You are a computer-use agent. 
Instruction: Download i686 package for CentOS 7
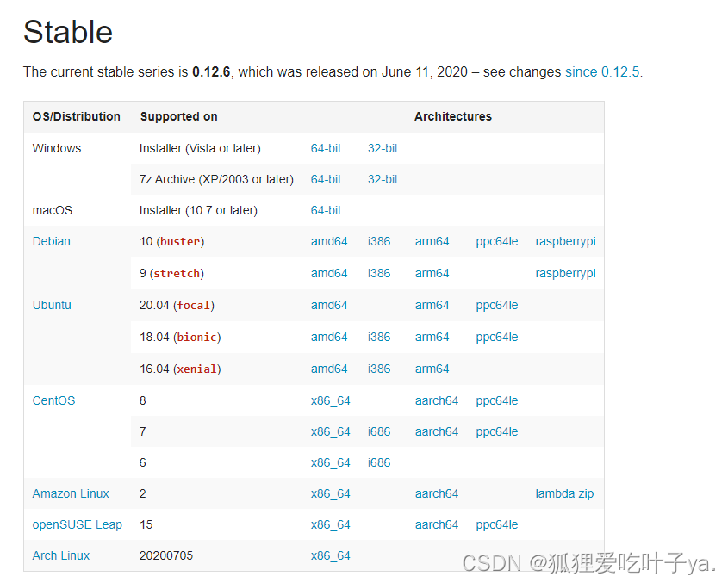tap(379, 431)
